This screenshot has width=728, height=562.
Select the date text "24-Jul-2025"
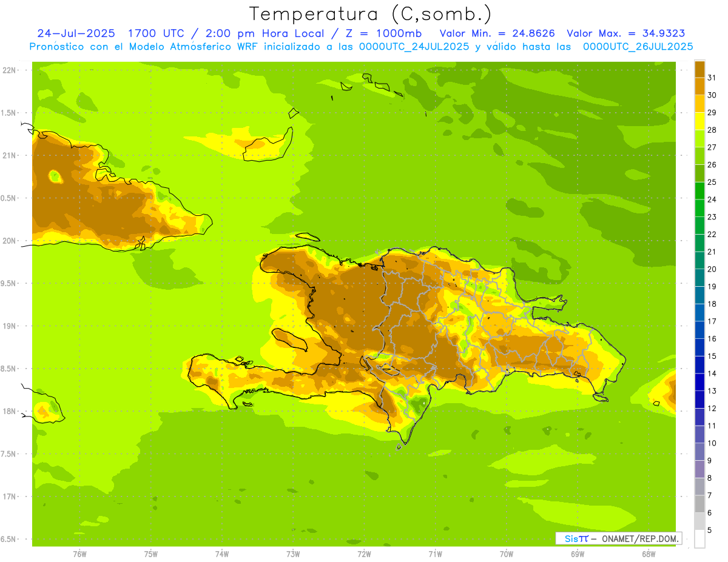click(76, 33)
